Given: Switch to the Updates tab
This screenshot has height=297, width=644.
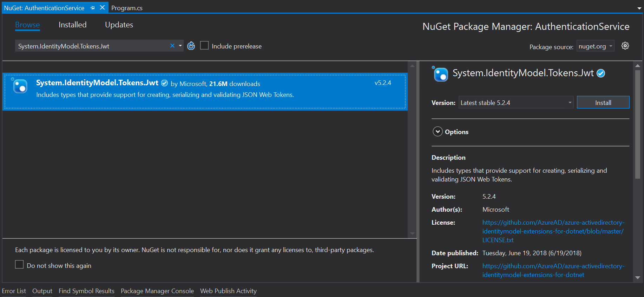Looking at the screenshot, I should point(119,25).
